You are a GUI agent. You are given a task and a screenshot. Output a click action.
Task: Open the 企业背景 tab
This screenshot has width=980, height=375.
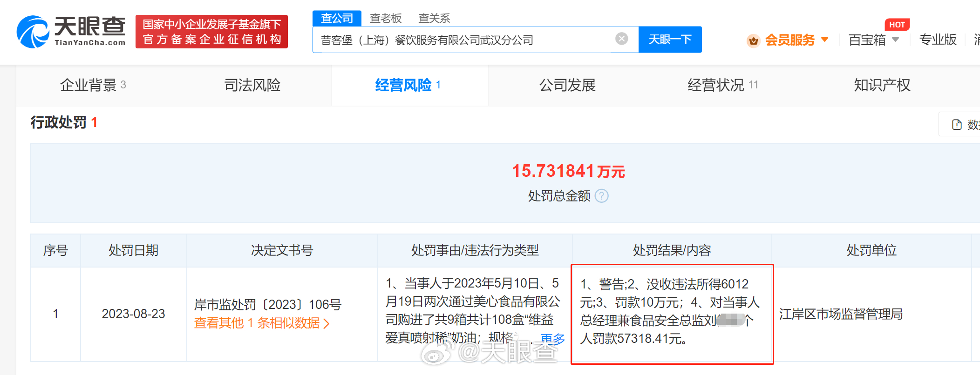[88, 85]
